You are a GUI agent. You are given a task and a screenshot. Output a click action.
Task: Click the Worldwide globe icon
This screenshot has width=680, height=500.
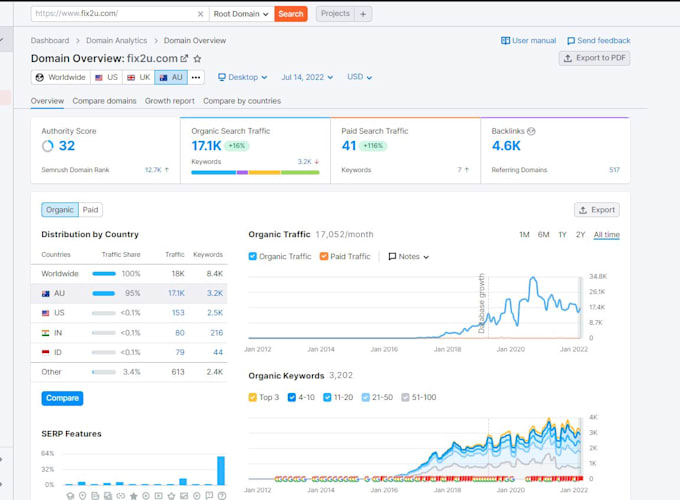[x=40, y=77]
